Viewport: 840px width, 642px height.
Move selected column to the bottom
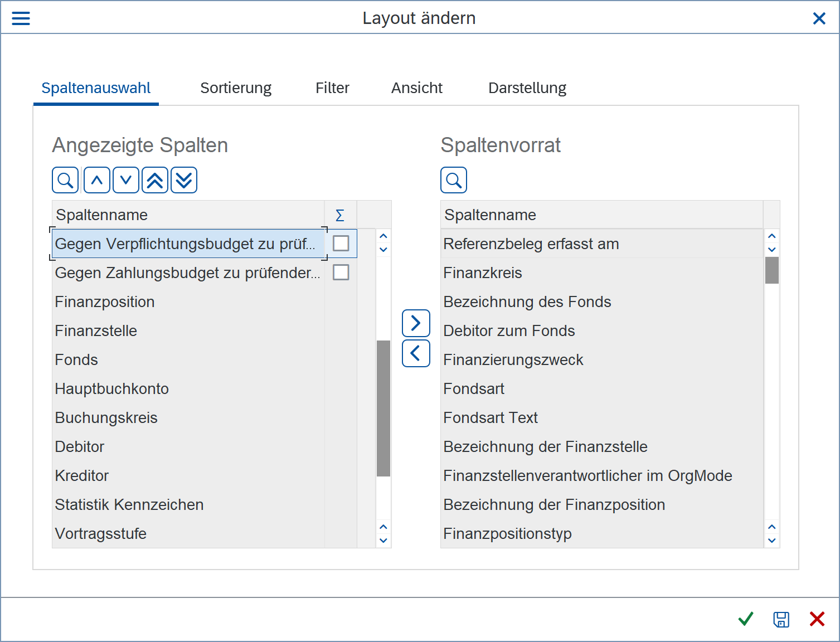(x=184, y=180)
